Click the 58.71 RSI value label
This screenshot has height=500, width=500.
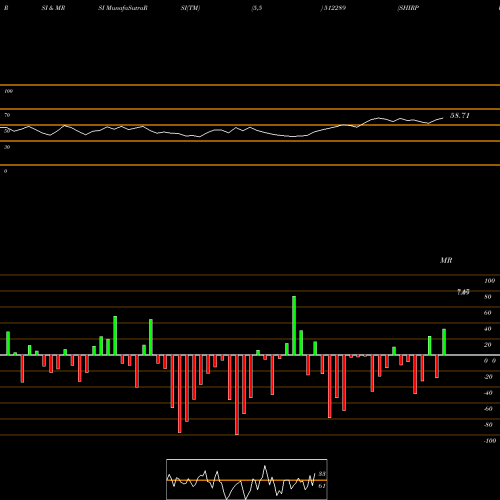(460, 116)
